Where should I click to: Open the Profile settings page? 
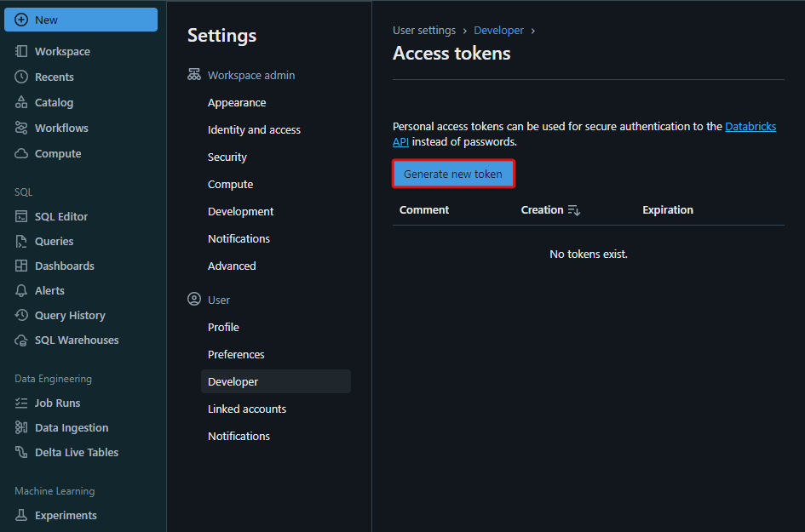click(x=223, y=328)
